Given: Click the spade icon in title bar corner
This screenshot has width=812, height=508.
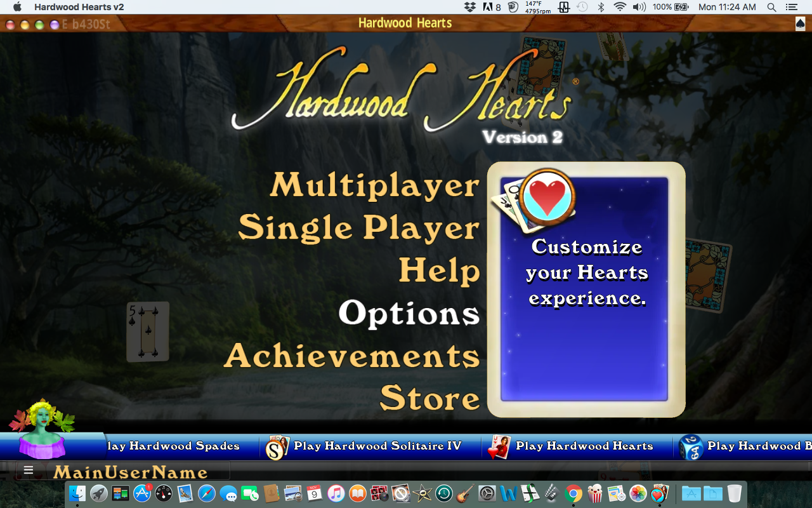Looking at the screenshot, I should tap(801, 23).
